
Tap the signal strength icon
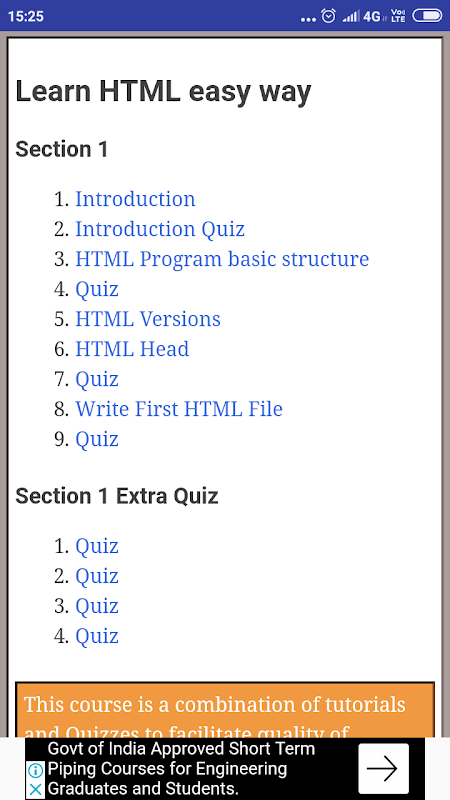(351, 16)
